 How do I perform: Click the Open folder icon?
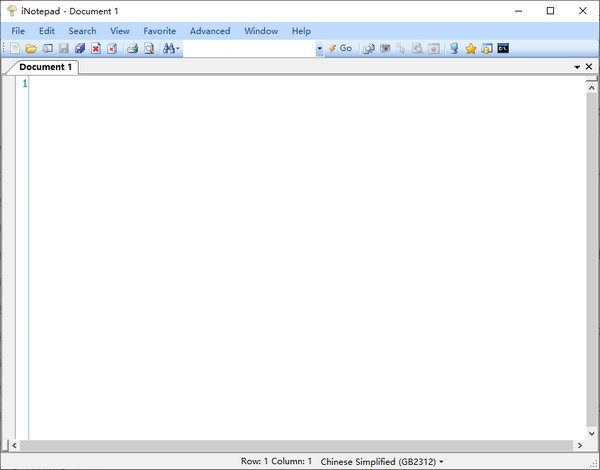tap(31, 48)
